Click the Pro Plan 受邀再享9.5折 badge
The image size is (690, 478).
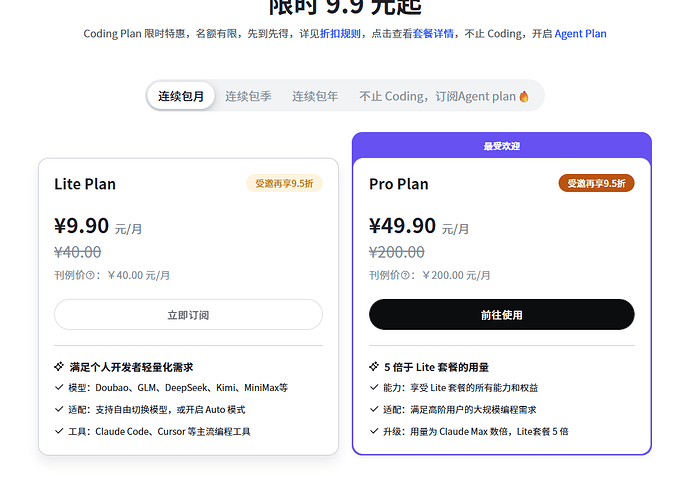(x=596, y=183)
